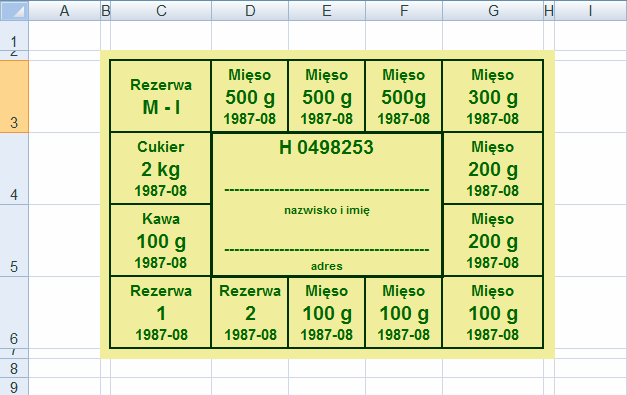The height and width of the screenshot is (395, 627).
Task: Select row 1 header
Action: [x=14, y=36]
